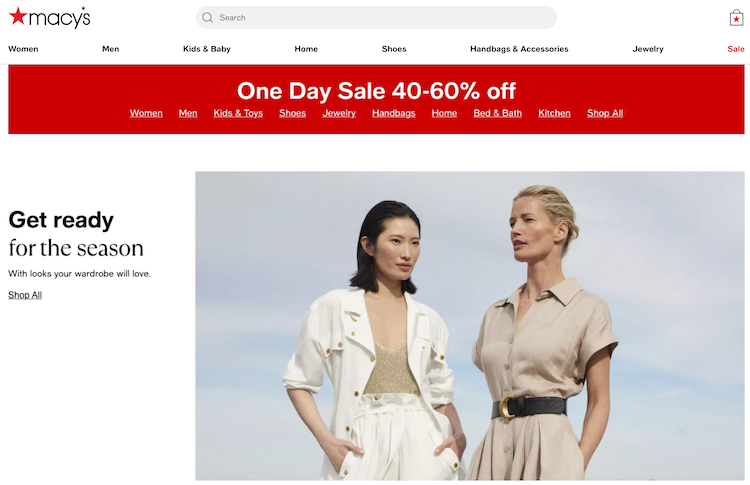Open the Women menu in top navigation
750x485 pixels.
coord(23,49)
